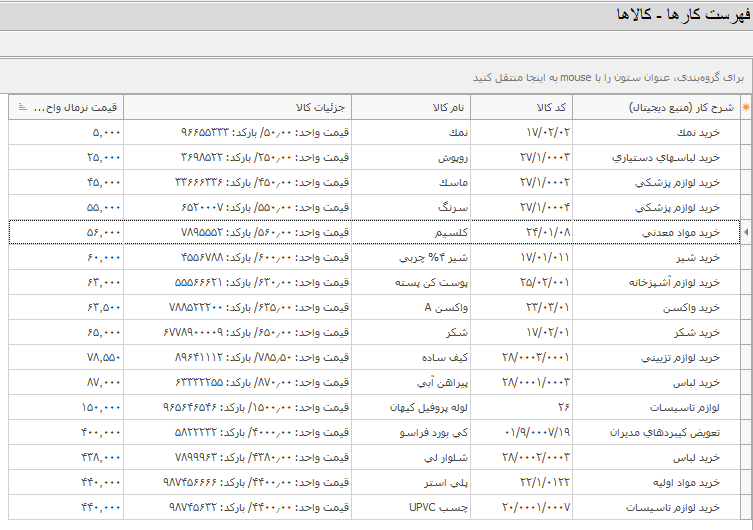Click the group-by panel above the grid
Viewport: 753px width, 530px height.
[x=376, y=76]
